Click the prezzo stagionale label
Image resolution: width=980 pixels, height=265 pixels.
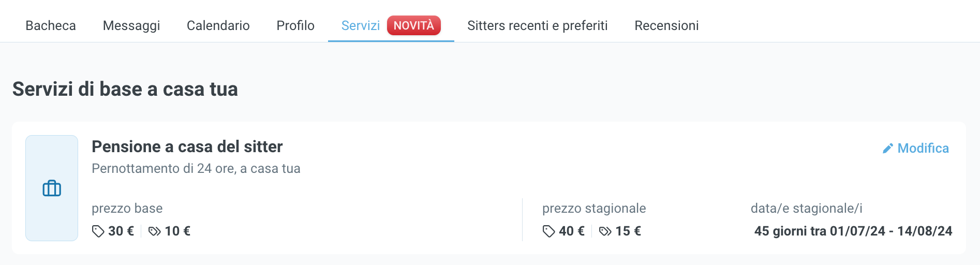point(593,208)
